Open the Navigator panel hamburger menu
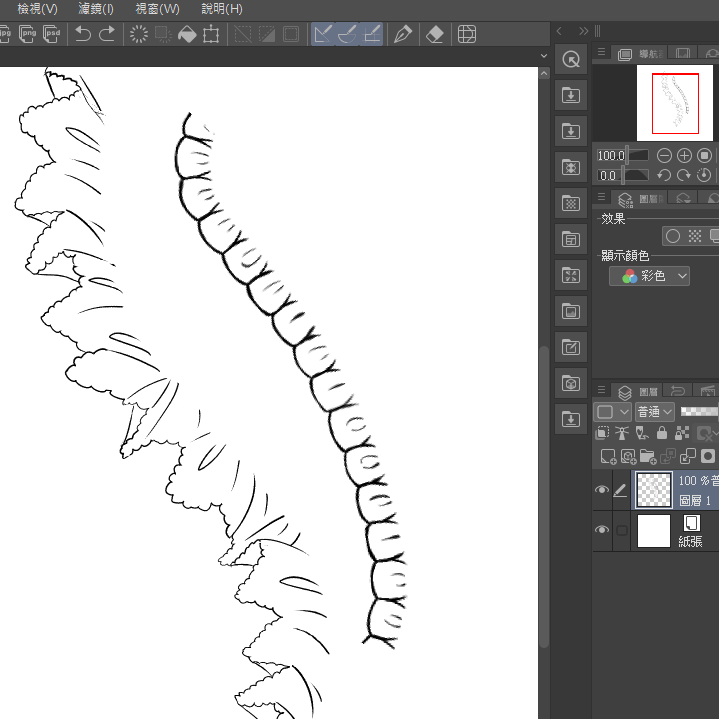Screen dimensions: 719x719 pos(602,52)
